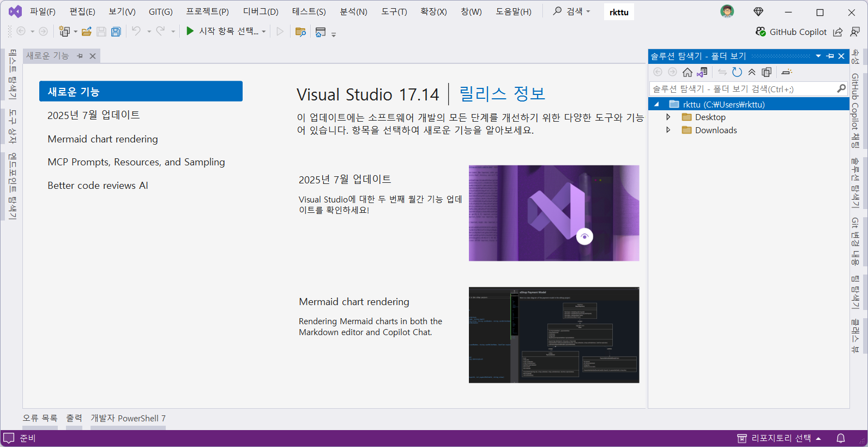Viewport: 868px width, 447px height.
Task: Open the Visual Studio July update thumbnail
Action: point(554,213)
